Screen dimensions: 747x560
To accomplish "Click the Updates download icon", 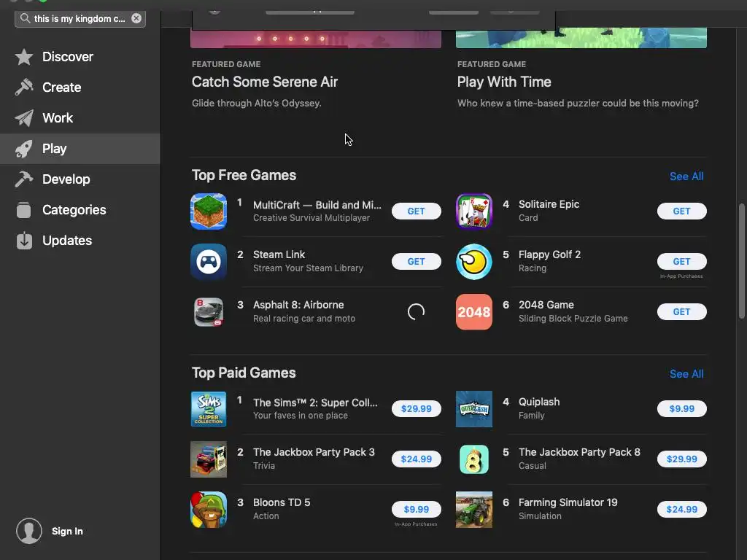I will point(24,241).
